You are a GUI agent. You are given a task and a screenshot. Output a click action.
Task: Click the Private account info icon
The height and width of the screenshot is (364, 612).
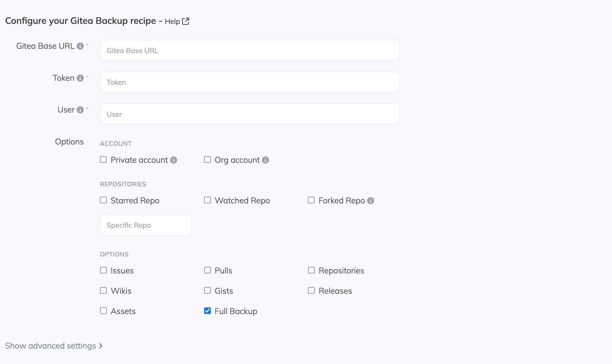[174, 160]
